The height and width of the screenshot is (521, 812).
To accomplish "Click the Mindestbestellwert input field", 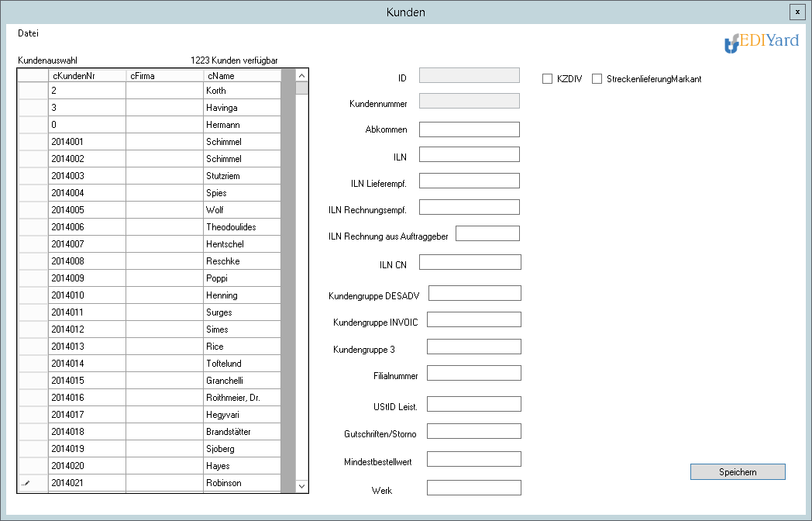I will [x=473, y=460].
